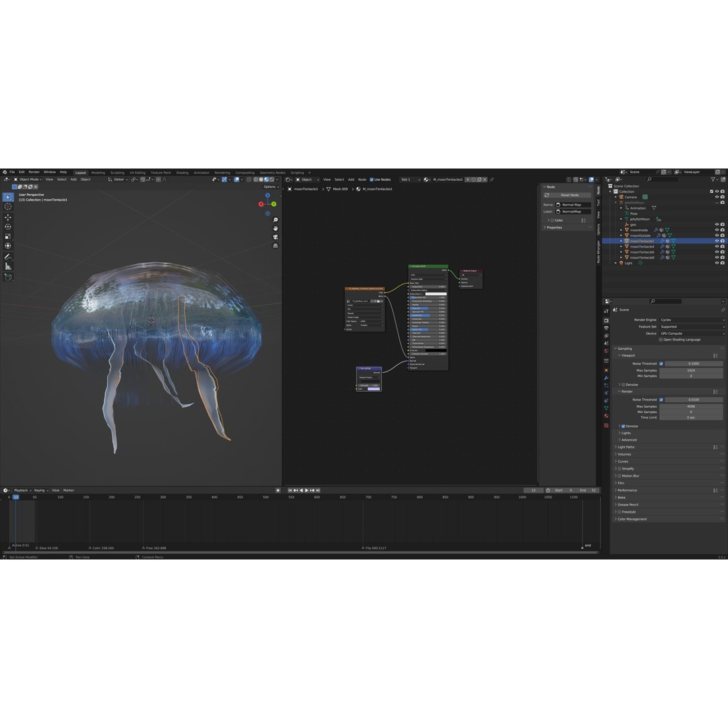Open the World properties tab icon
Screen dimensions: 728x728
tap(607, 351)
